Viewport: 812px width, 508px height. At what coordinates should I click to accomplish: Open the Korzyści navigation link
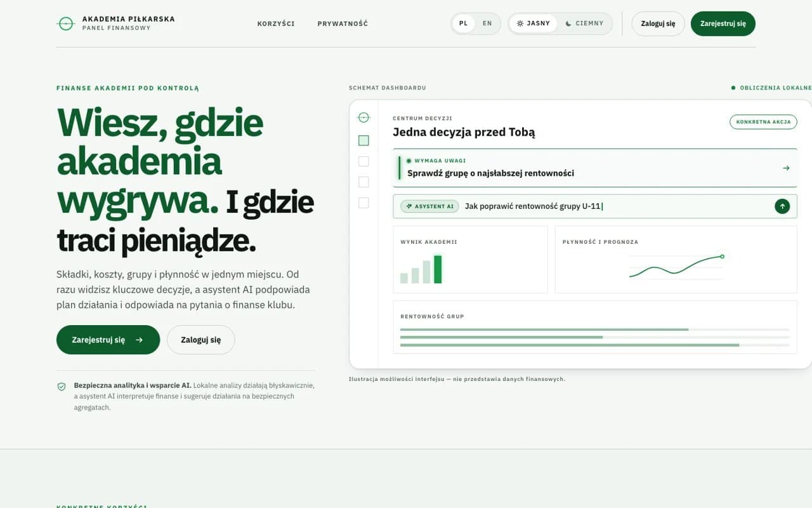276,23
